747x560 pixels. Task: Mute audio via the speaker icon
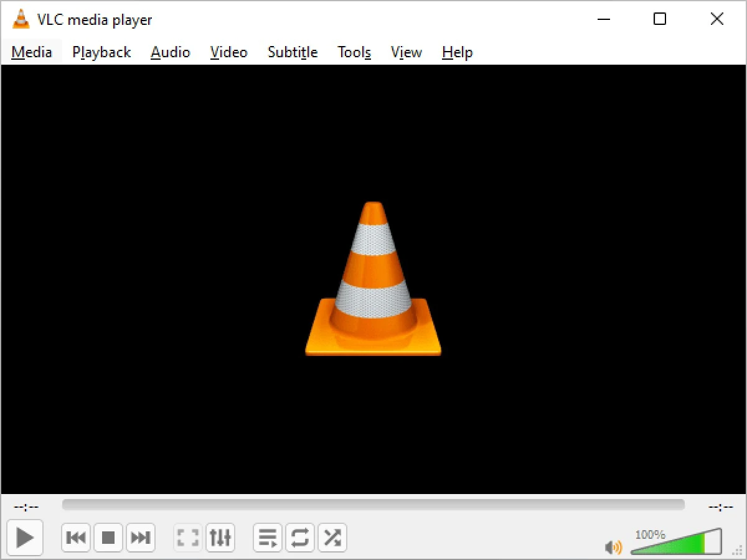click(x=613, y=546)
